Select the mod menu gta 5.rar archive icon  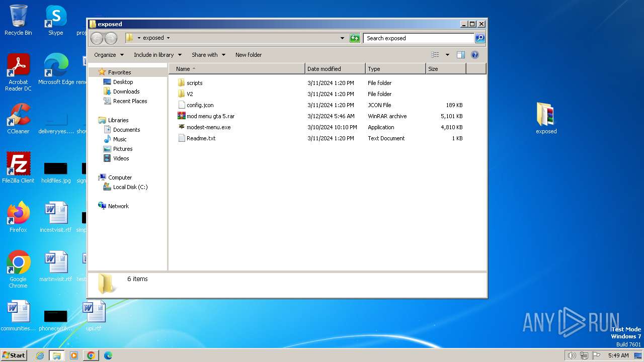click(x=182, y=116)
